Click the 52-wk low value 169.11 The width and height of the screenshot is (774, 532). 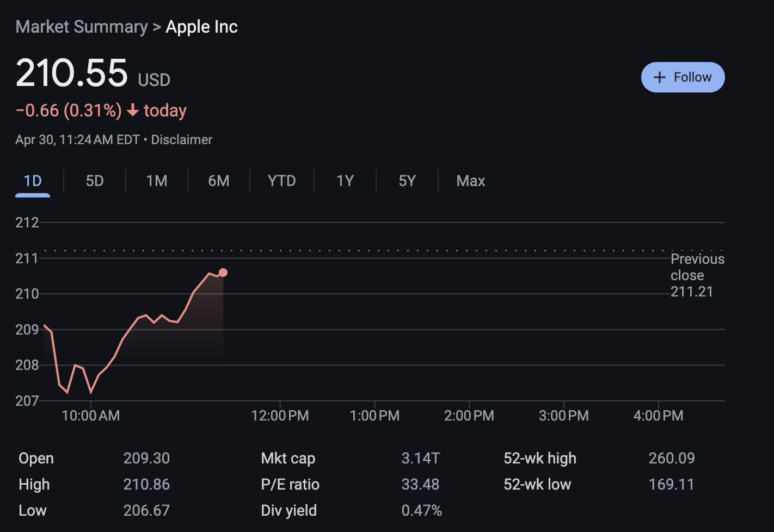pos(672,485)
